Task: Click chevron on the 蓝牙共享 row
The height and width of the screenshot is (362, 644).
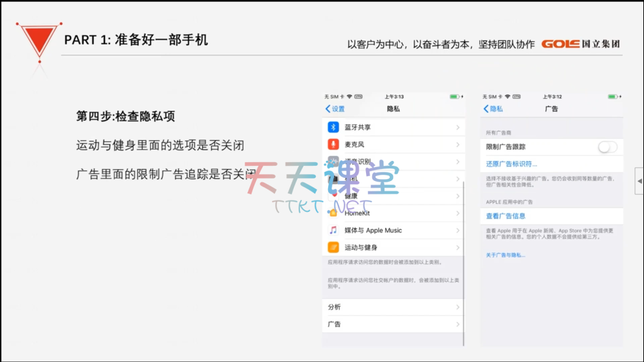Action: [x=457, y=128]
